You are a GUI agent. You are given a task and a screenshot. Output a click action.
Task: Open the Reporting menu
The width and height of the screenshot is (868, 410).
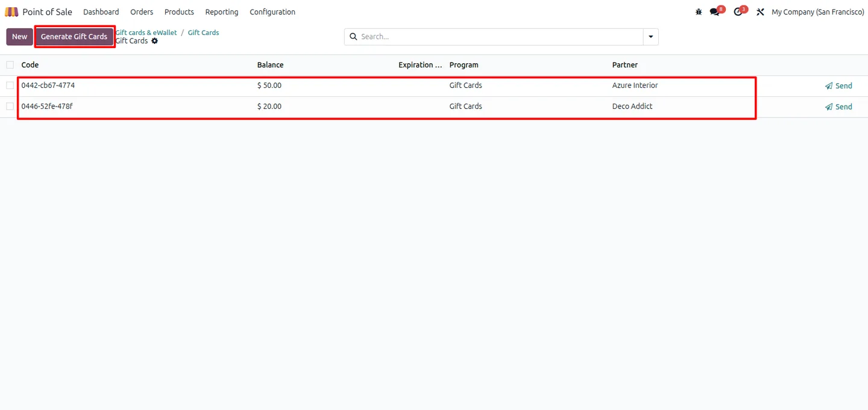[x=222, y=12]
